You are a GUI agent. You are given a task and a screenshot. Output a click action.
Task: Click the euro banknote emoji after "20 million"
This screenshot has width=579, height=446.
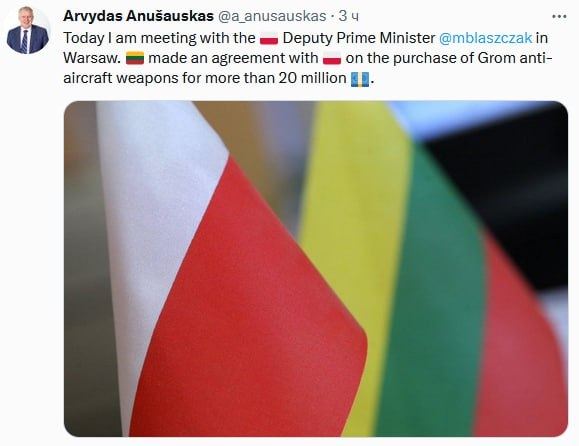pyautogui.click(x=360, y=79)
